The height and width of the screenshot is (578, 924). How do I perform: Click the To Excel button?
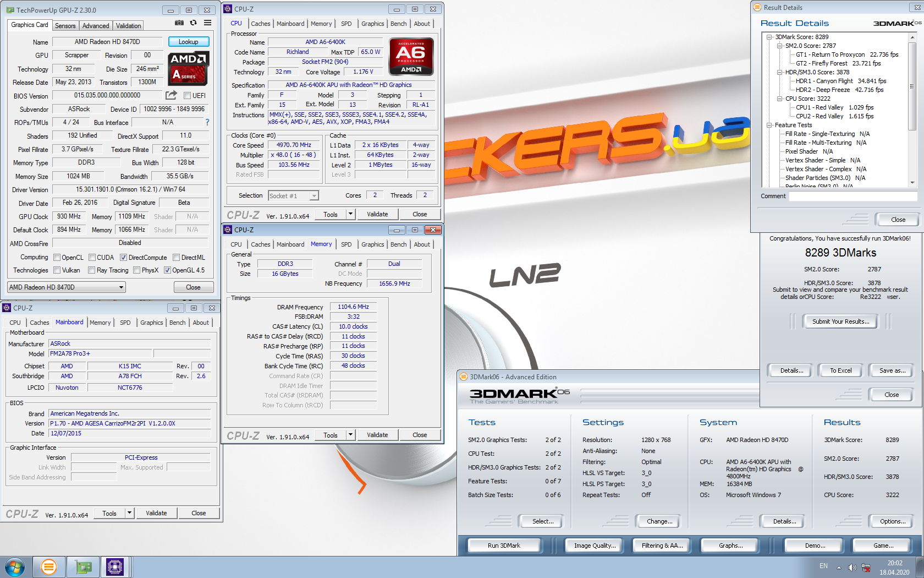pyautogui.click(x=840, y=370)
